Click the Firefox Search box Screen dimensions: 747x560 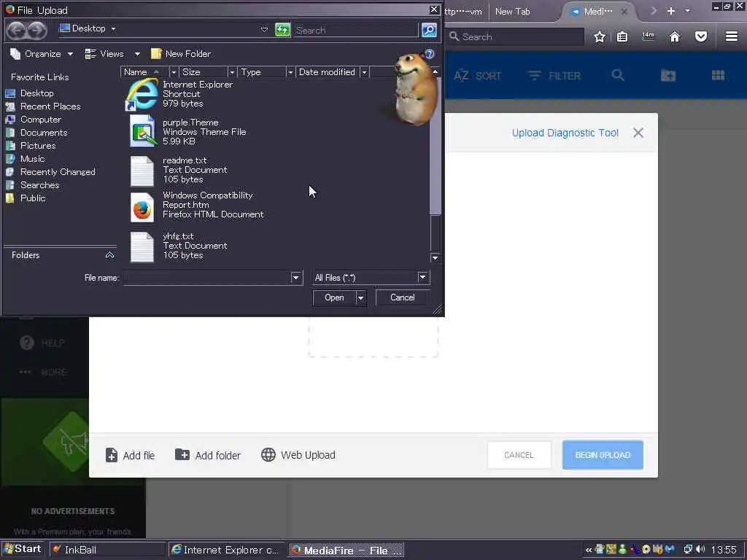pos(516,36)
